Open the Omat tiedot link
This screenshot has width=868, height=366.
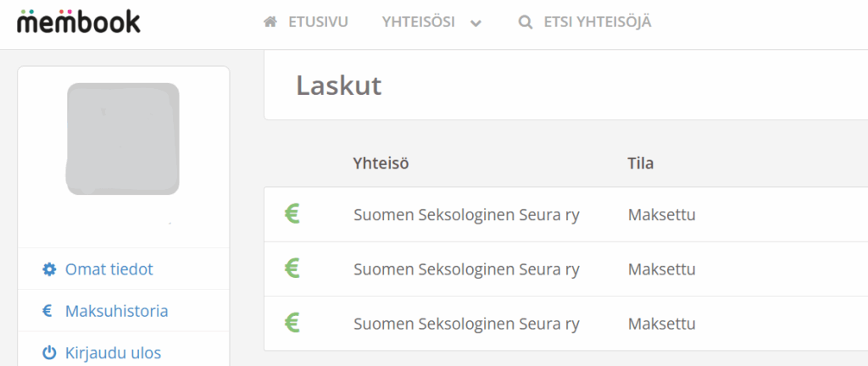(x=108, y=269)
